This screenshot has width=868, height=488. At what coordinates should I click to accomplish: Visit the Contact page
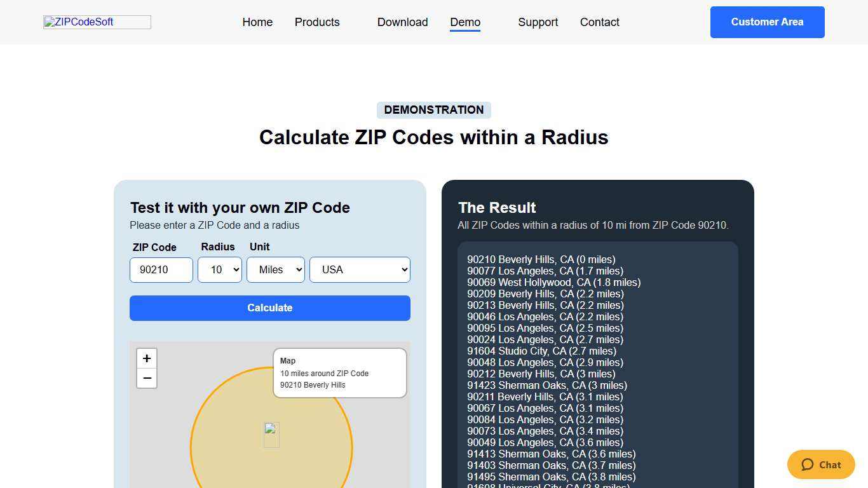click(x=599, y=22)
